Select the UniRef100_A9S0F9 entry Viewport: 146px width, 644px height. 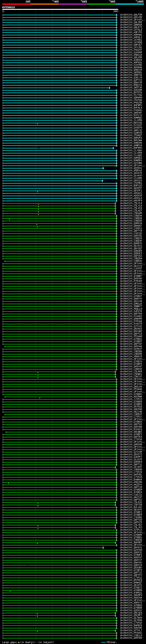click(x=131, y=201)
